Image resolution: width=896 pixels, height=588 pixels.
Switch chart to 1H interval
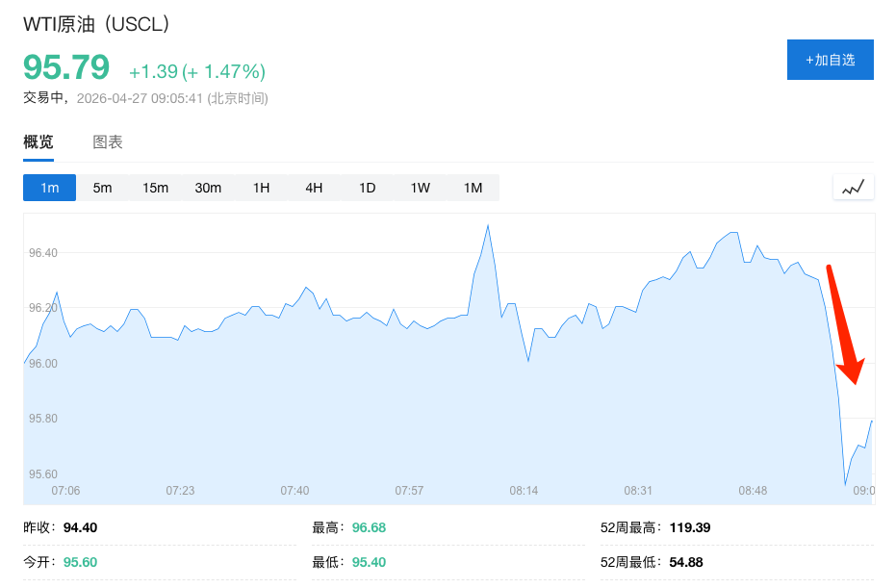pos(261,188)
